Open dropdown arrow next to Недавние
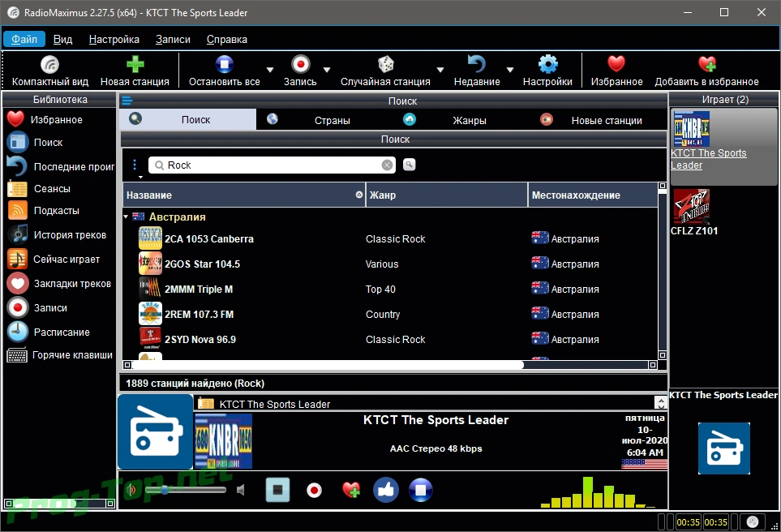The image size is (781, 532). (x=510, y=71)
